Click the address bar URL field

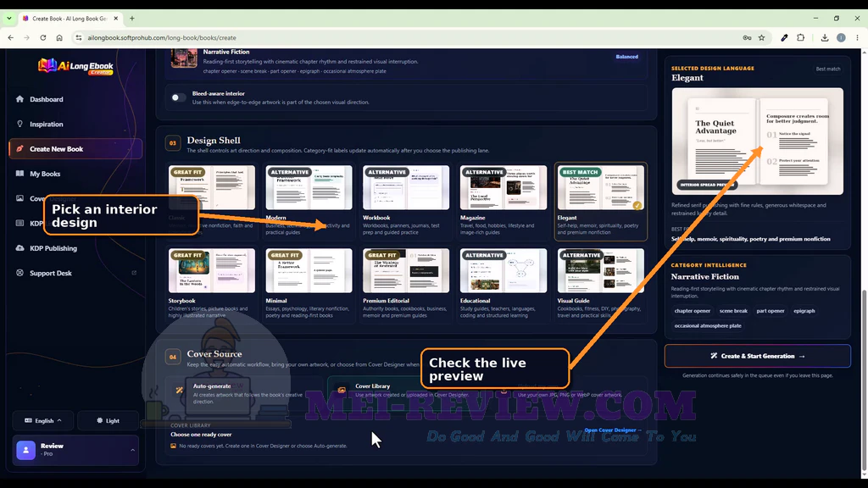409,37
